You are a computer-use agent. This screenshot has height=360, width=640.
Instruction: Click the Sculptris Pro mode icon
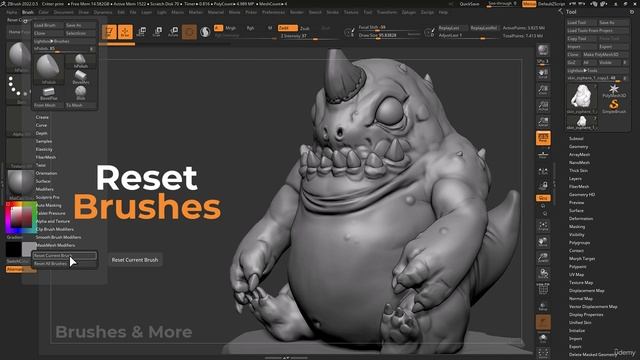click(205, 32)
